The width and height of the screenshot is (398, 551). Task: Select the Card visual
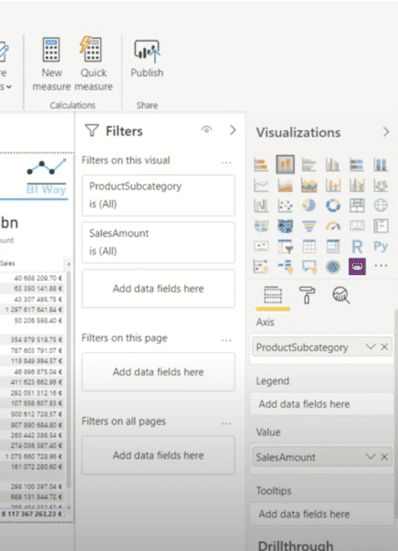[357, 226]
